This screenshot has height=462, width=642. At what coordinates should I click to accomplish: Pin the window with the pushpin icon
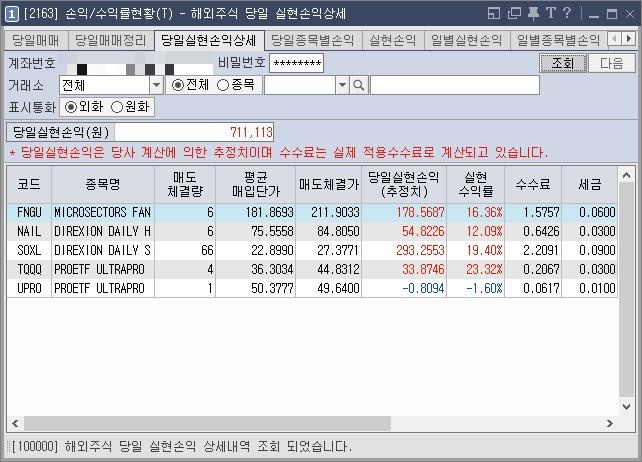tap(533, 14)
